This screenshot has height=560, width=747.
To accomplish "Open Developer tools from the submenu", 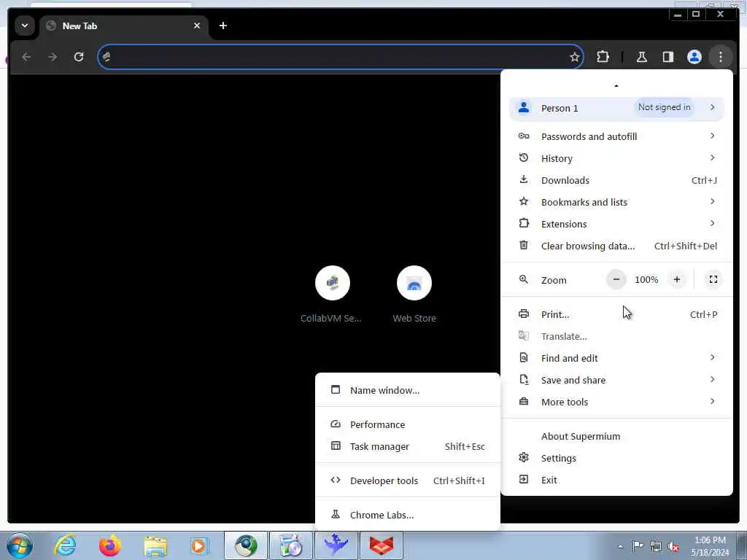I will coord(408,481).
